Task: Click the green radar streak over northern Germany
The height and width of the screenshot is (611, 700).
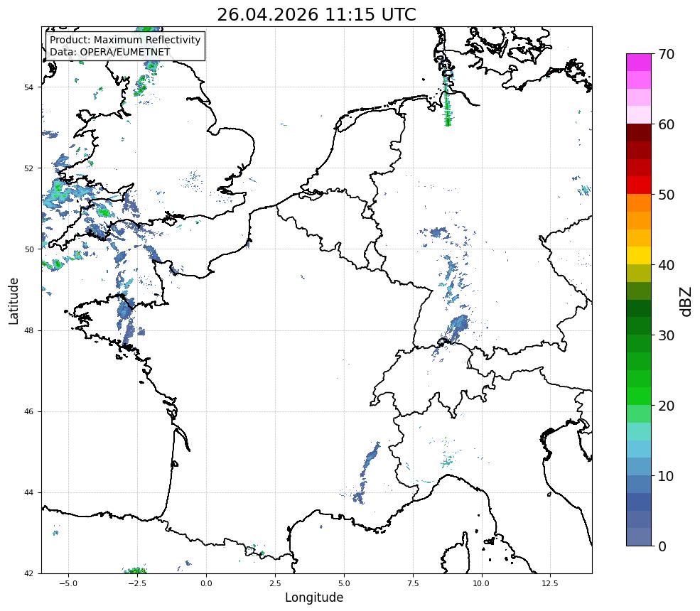Action: (447, 99)
